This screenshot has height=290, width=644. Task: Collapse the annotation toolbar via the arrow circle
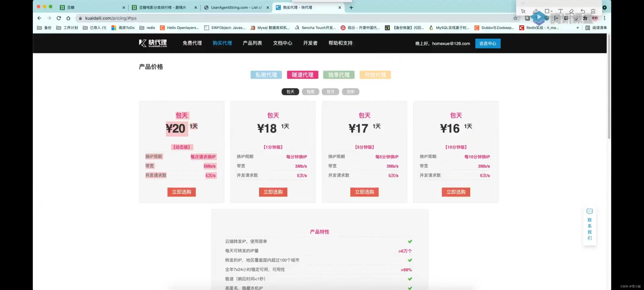click(605, 7)
